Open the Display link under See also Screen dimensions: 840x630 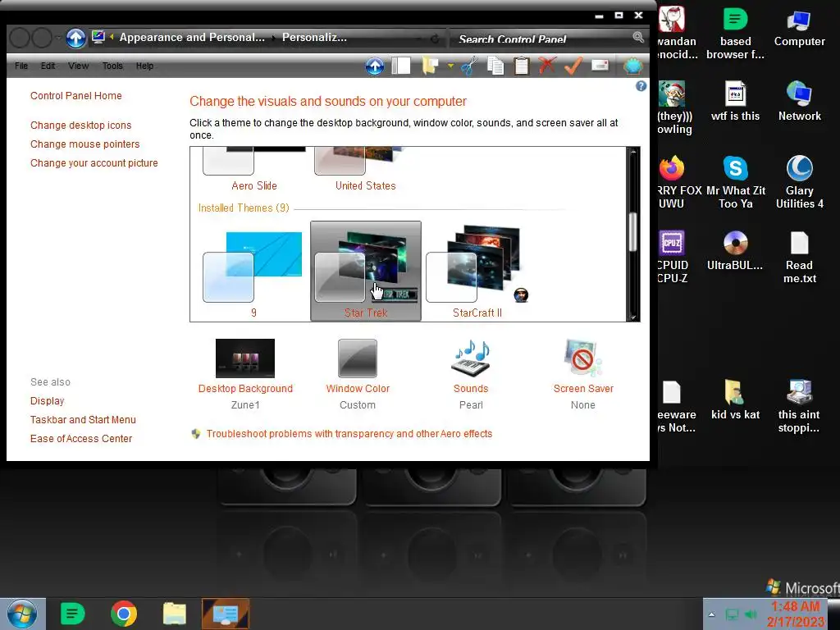[x=47, y=401]
